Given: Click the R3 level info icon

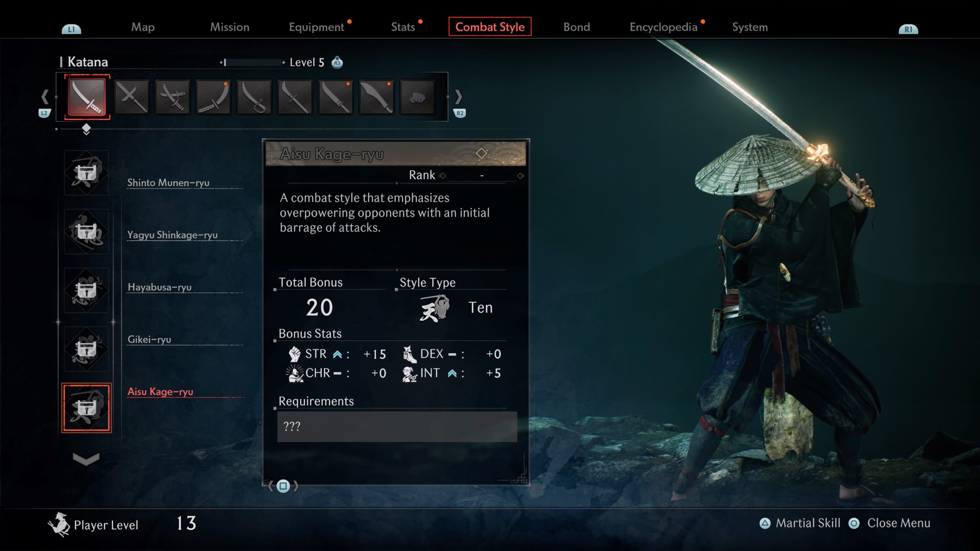Looking at the screenshot, I should click(x=337, y=62).
